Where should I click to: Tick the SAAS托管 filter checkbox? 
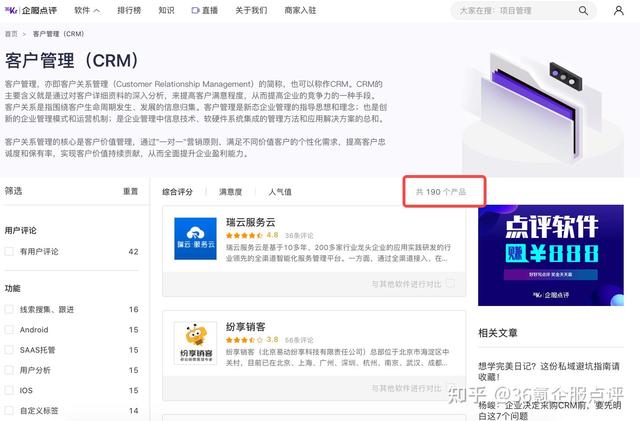click(x=9, y=350)
